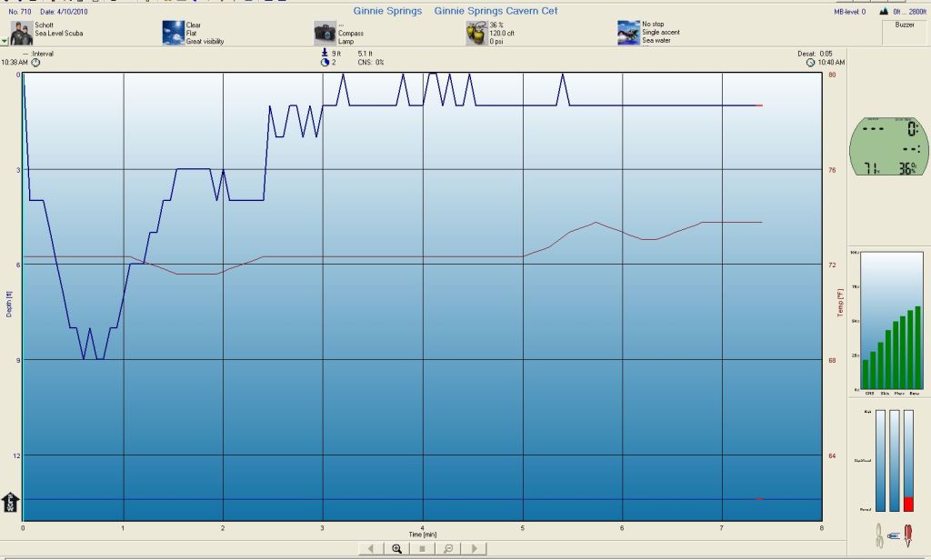
Task: Zoom out of the dive profile
Action: [x=448, y=549]
